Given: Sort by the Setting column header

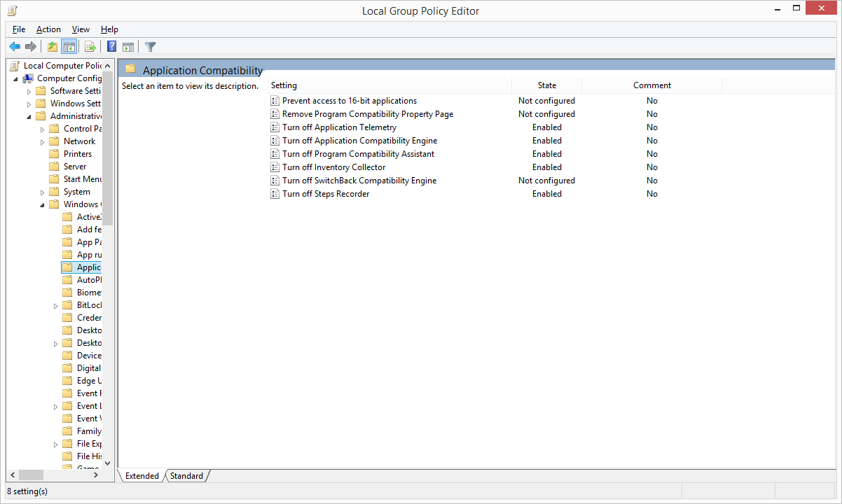Looking at the screenshot, I should 389,85.
